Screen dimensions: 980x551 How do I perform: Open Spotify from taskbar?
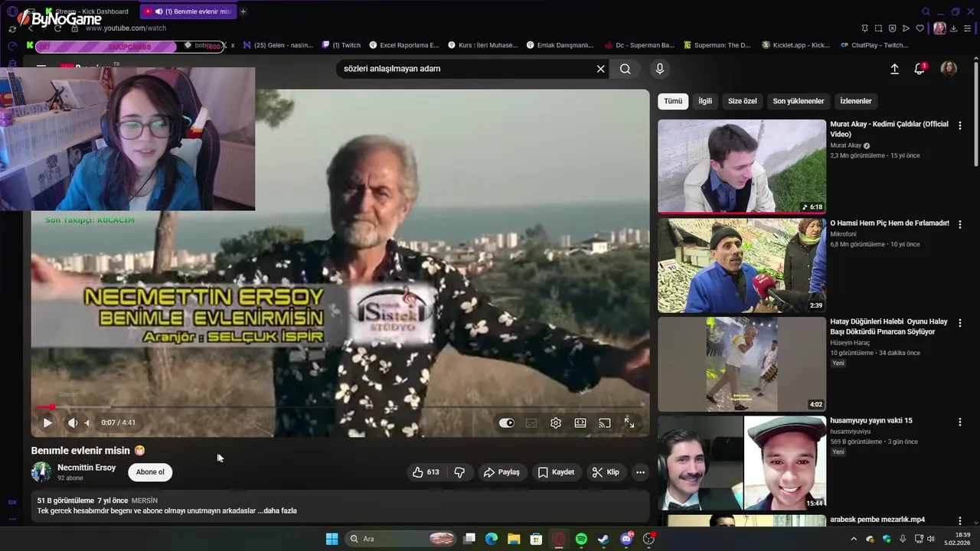click(581, 539)
